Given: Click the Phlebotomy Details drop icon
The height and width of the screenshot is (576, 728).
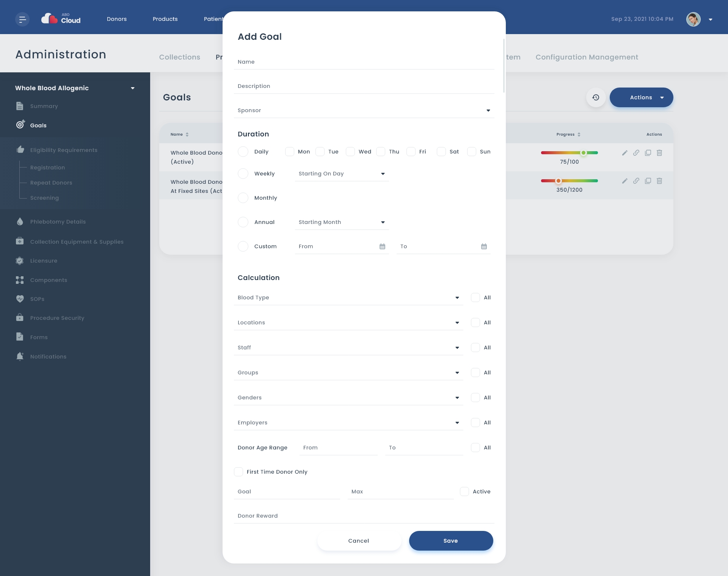Looking at the screenshot, I should [x=20, y=221].
